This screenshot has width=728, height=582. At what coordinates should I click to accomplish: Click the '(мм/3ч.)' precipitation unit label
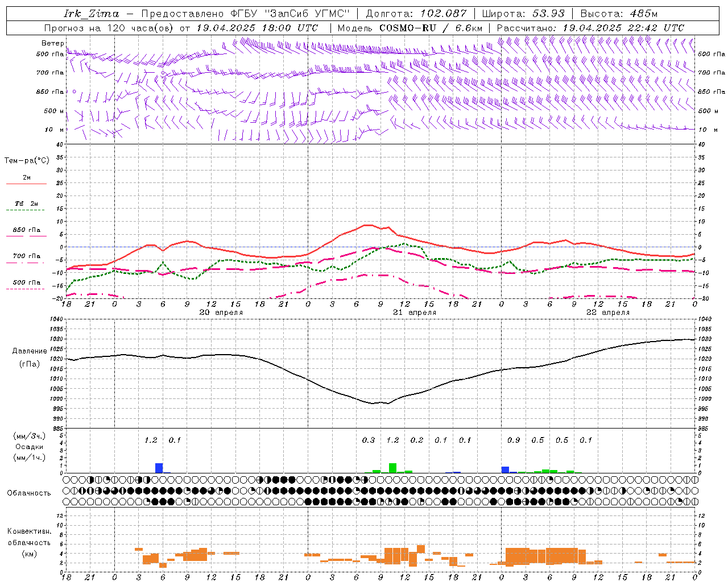(30, 436)
